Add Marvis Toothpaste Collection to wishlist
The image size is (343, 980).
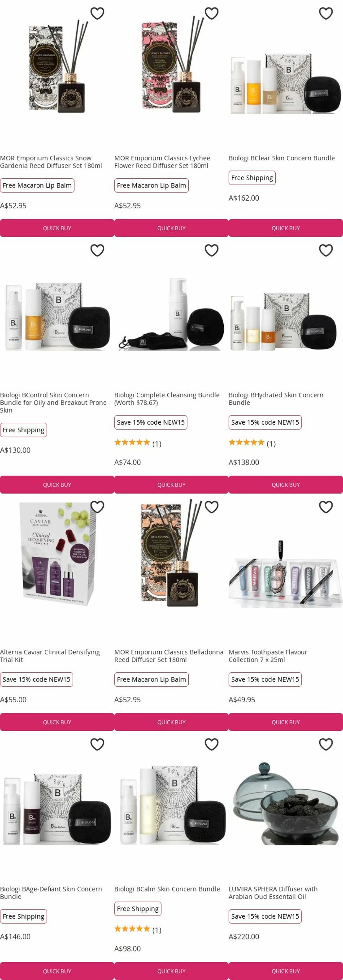(x=325, y=507)
